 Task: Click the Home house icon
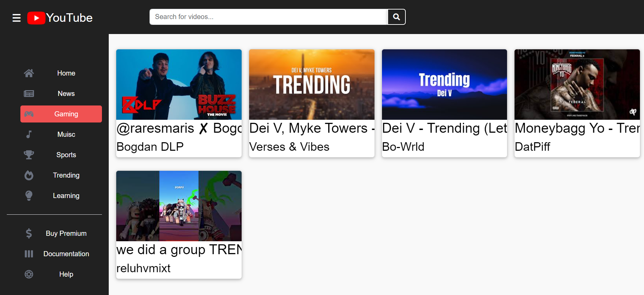tap(29, 73)
